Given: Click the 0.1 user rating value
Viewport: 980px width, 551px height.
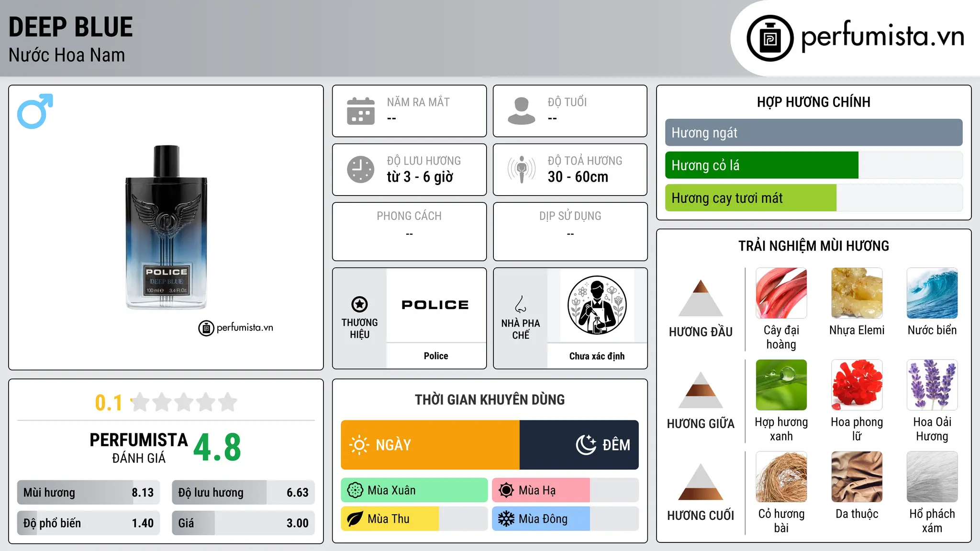Looking at the screenshot, I should (109, 403).
